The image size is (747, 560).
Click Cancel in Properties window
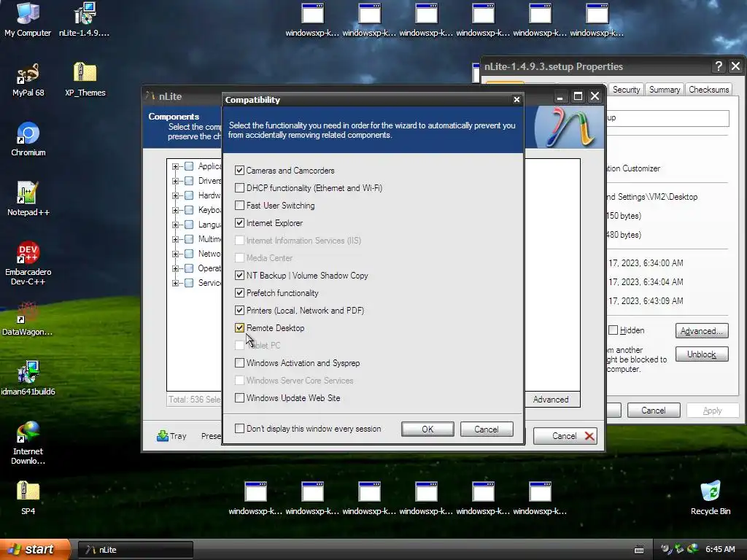653,410
